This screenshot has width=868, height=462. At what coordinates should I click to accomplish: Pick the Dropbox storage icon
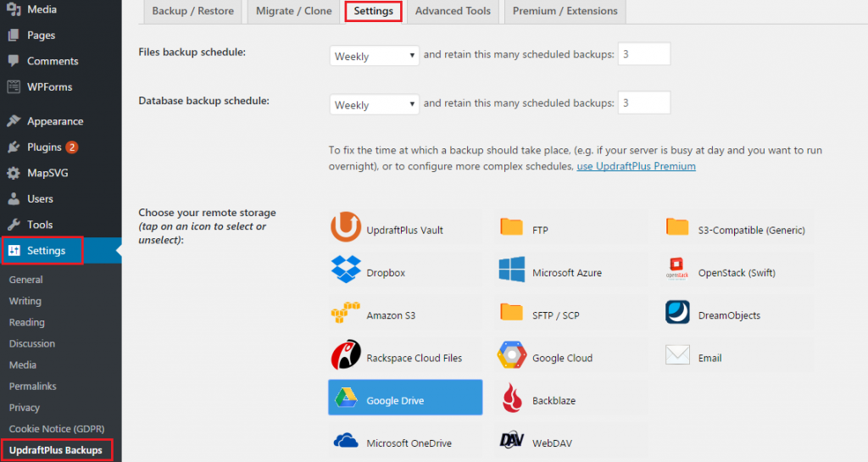tap(346, 270)
